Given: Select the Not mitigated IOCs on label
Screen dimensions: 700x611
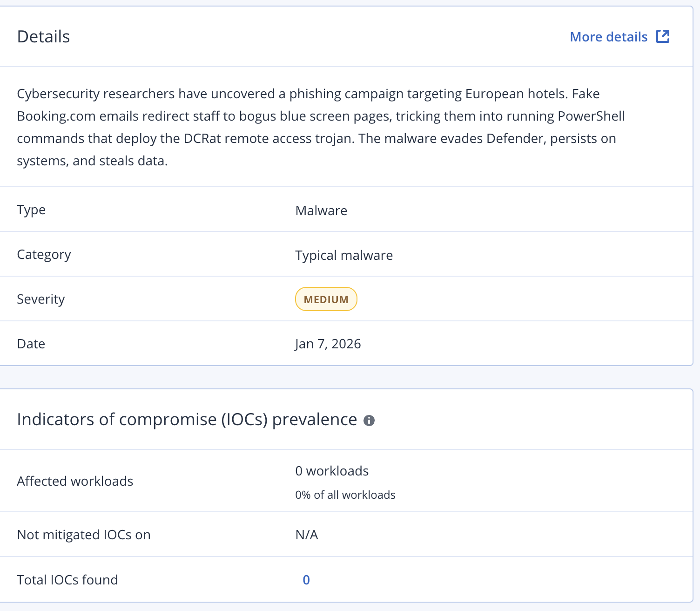Looking at the screenshot, I should click(84, 535).
